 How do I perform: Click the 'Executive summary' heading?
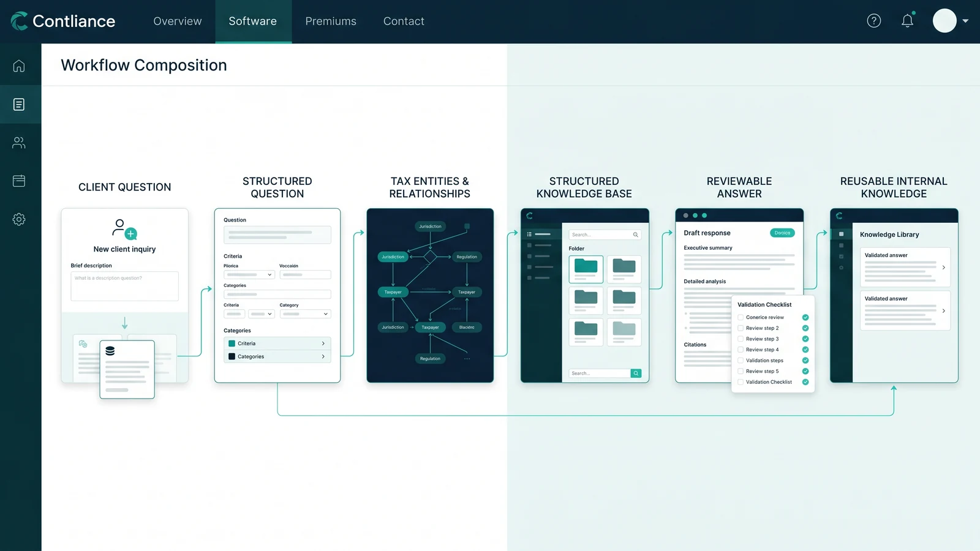click(x=708, y=248)
